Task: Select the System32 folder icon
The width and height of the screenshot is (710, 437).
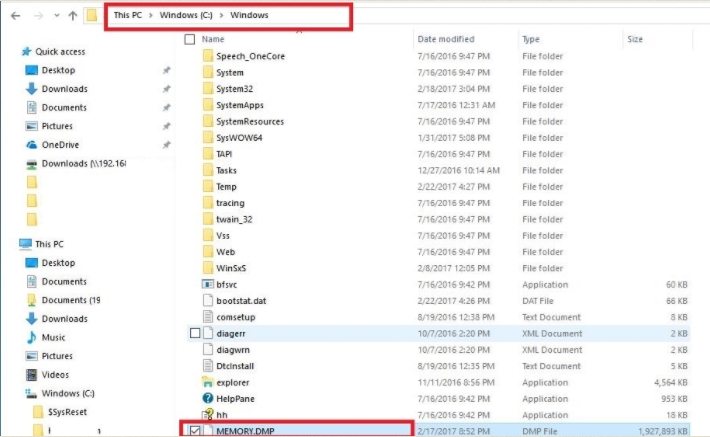Action: (208, 89)
